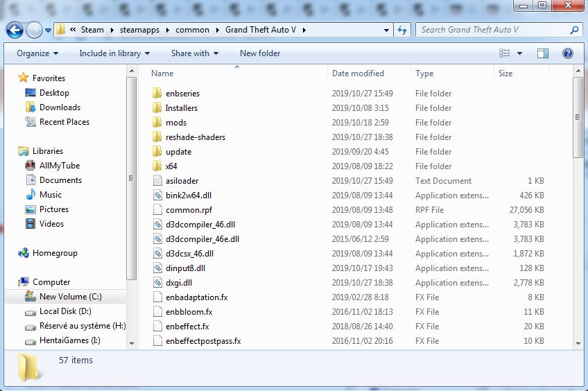Select Homegroup in navigation pane
Screen dimensions: 588x391
(55, 253)
